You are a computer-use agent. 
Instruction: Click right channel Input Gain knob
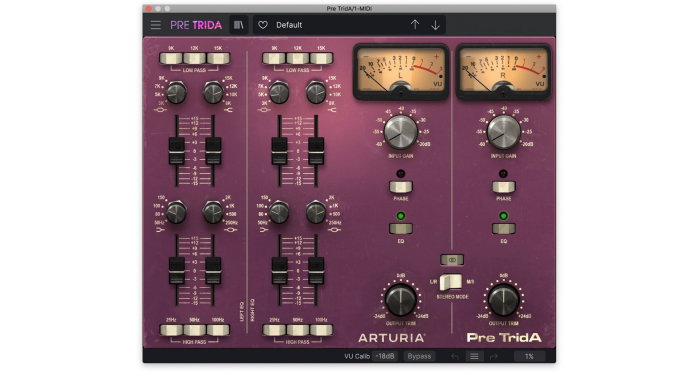click(x=504, y=132)
